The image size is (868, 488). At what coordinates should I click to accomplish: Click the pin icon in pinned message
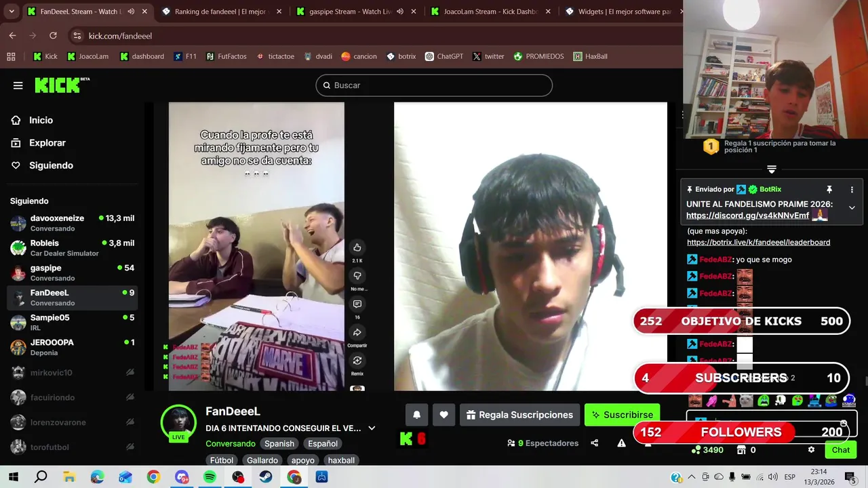(x=829, y=190)
